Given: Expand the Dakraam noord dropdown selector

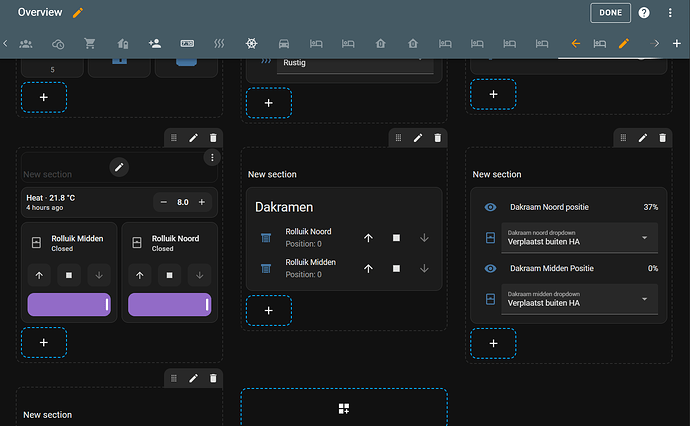Looking at the screenshot, I should [x=580, y=238].
